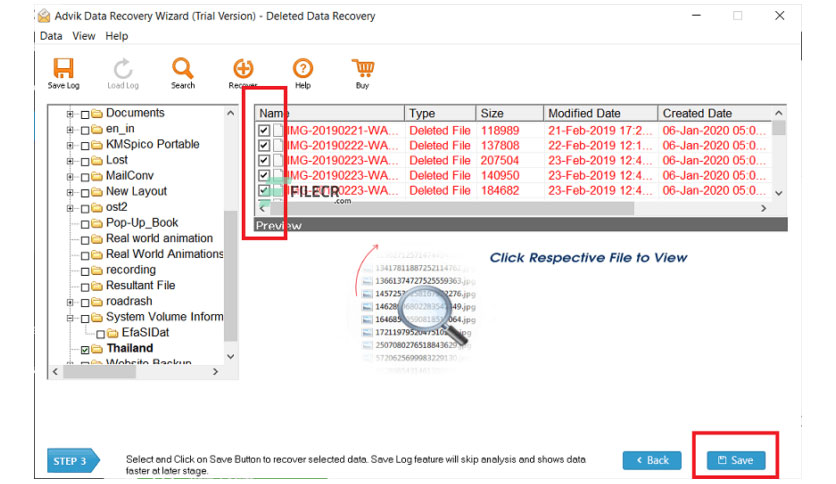Image resolution: width=836 pixels, height=484 pixels.
Task: Click the EfaSIDat folder icon
Action: (112, 334)
